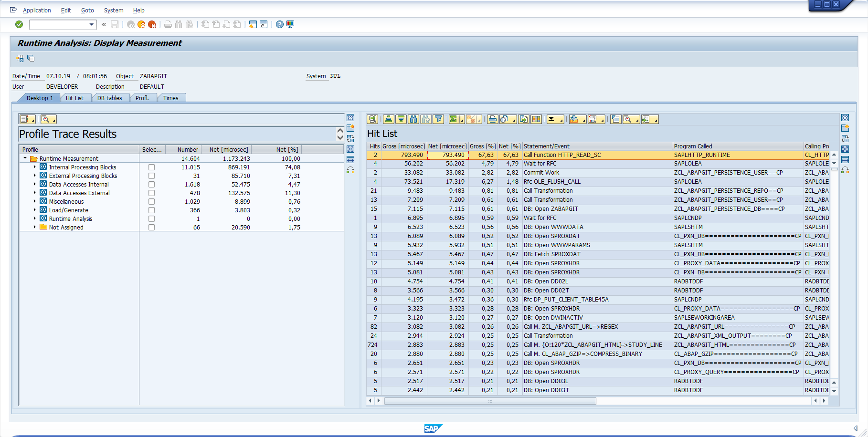868x437 pixels.
Task: Collapse the Runtime Measurement tree node
Action: 25,158
